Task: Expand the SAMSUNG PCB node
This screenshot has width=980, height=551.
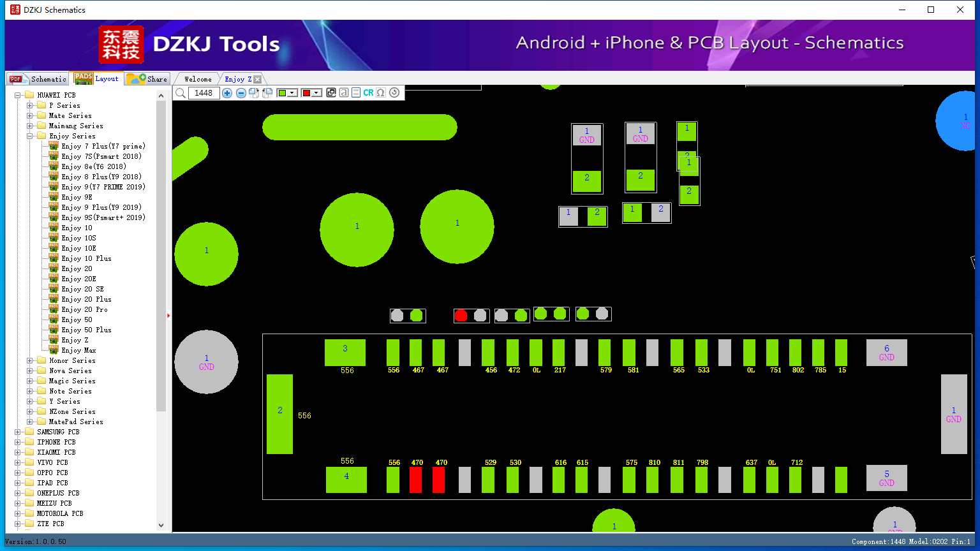Action: pyautogui.click(x=18, y=432)
